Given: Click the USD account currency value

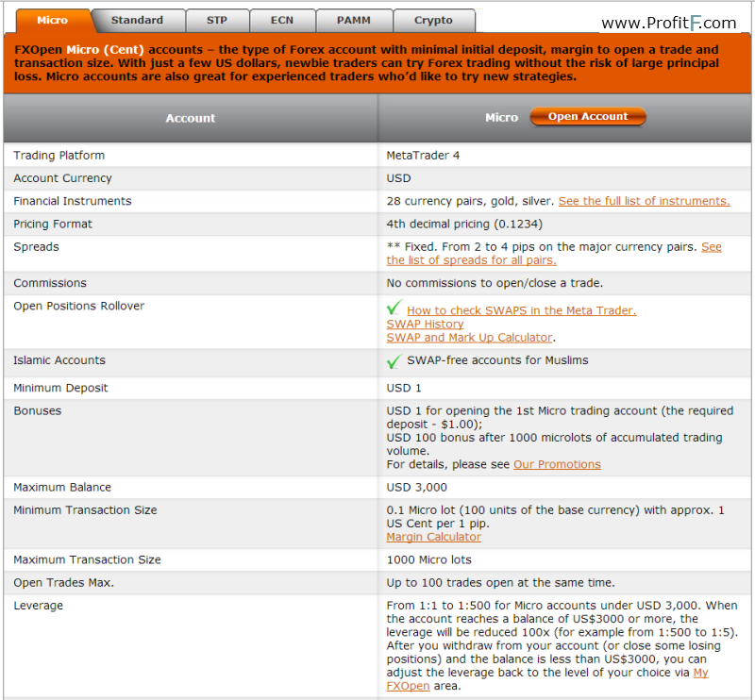Looking at the screenshot, I should tap(398, 178).
